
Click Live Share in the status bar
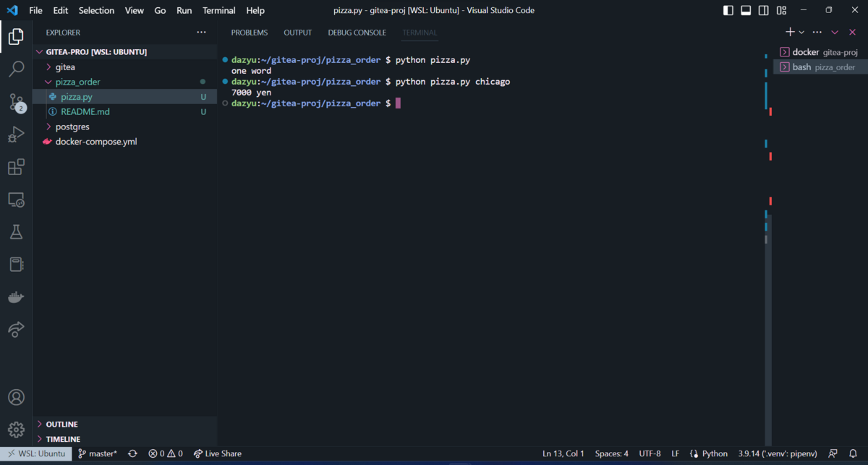pyautogui.click(x=217, y=453)
